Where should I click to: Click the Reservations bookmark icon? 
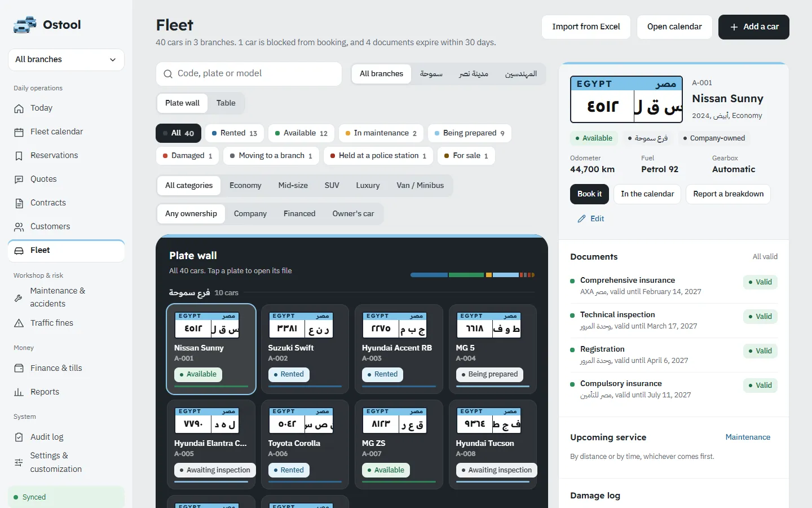click(19, 156)
